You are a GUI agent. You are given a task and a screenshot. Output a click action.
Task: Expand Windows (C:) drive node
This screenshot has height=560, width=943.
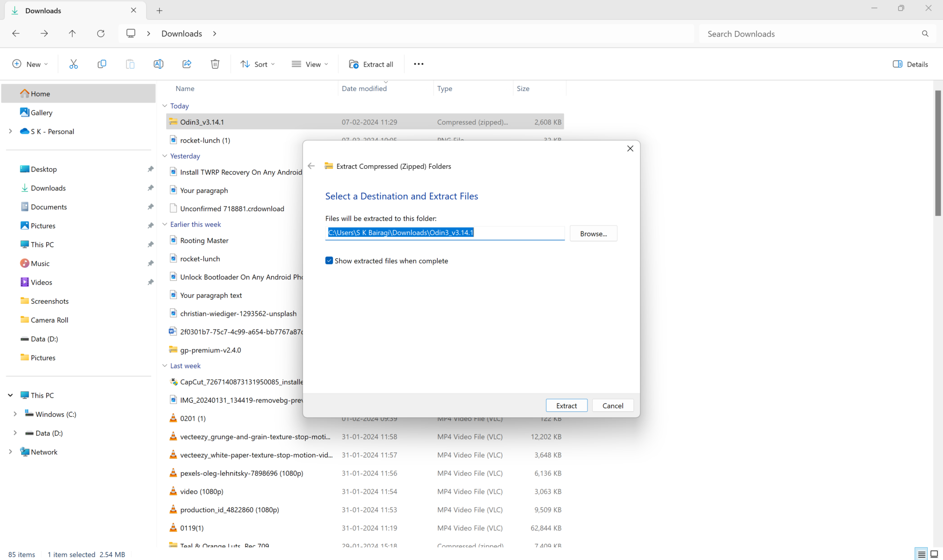(15, 414)
